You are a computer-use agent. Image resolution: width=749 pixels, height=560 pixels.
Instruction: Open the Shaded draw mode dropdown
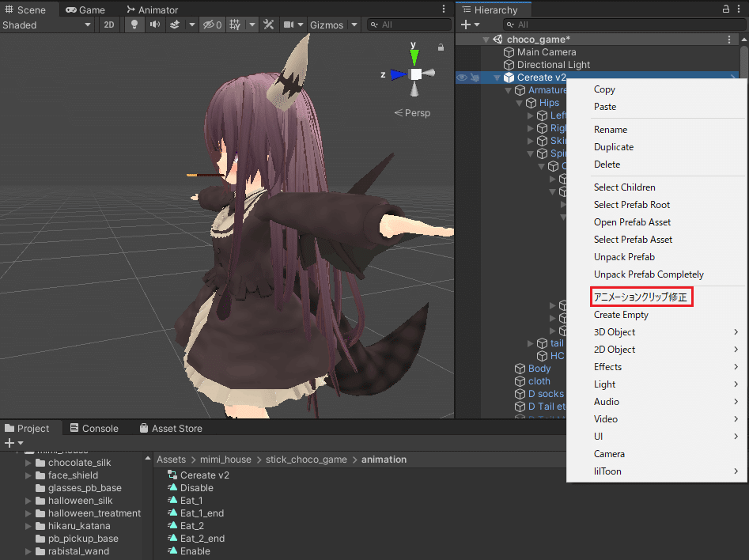(x=47, y=25)
